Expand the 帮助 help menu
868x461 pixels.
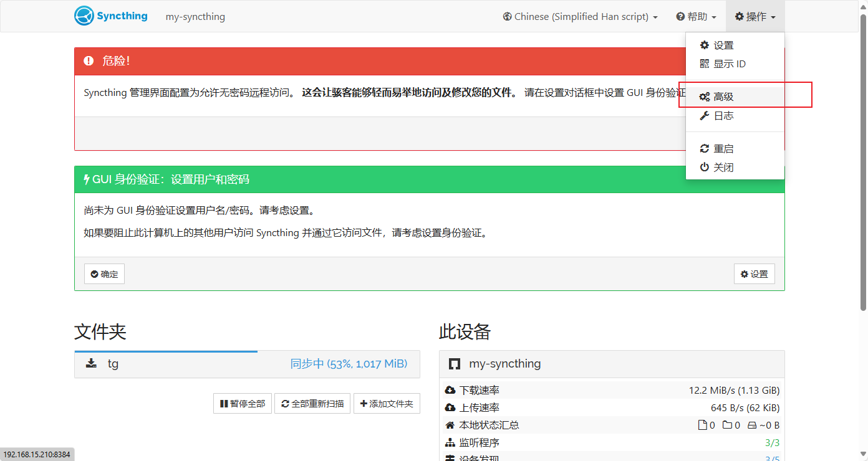696,17
